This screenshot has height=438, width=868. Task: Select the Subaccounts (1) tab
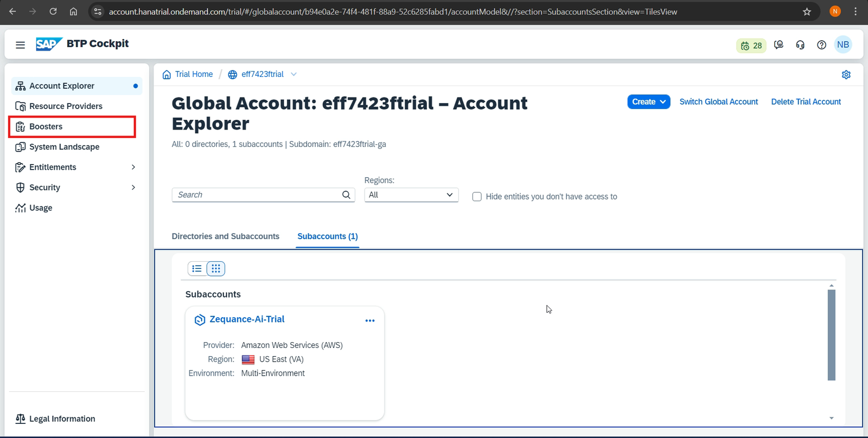(x=328, y=236)
